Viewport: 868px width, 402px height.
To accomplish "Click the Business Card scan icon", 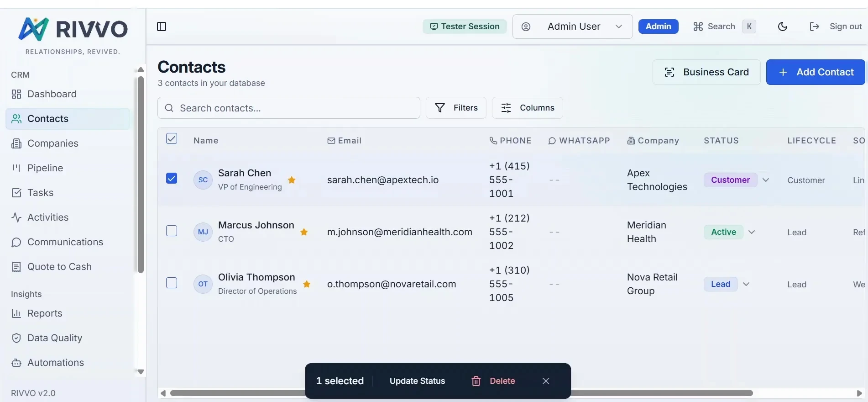I will (669, 72).
